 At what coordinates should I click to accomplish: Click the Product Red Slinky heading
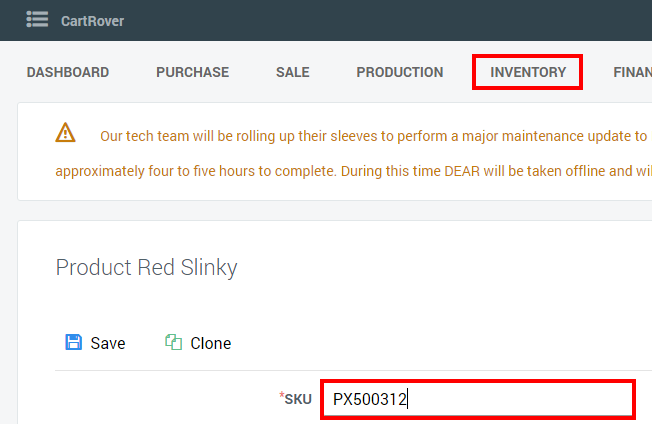[x=146, y=267]
